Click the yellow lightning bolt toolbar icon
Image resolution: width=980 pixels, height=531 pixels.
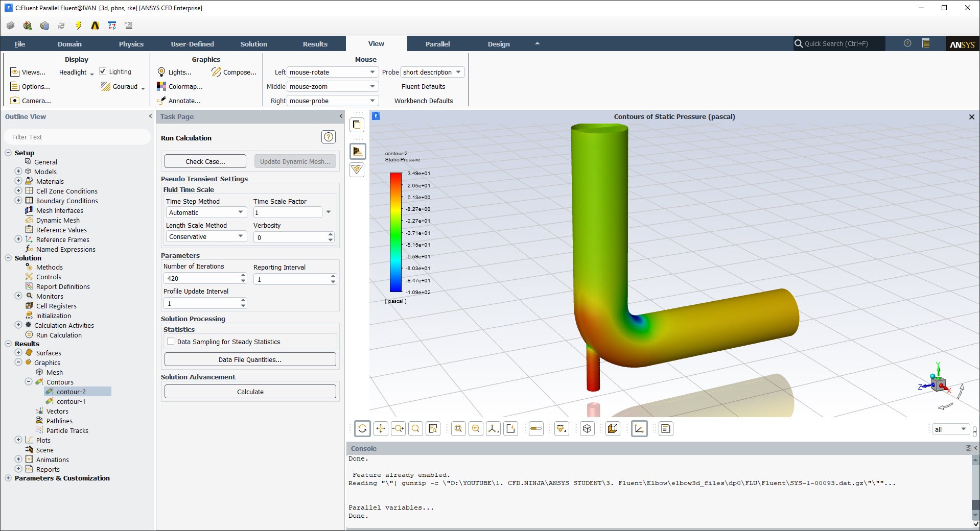click(78, 25)
